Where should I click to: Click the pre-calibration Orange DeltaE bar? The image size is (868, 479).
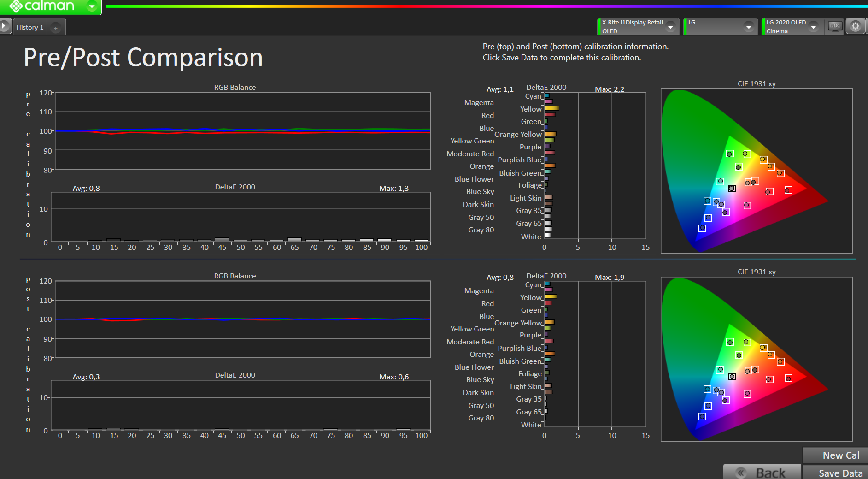click(550, 165)
